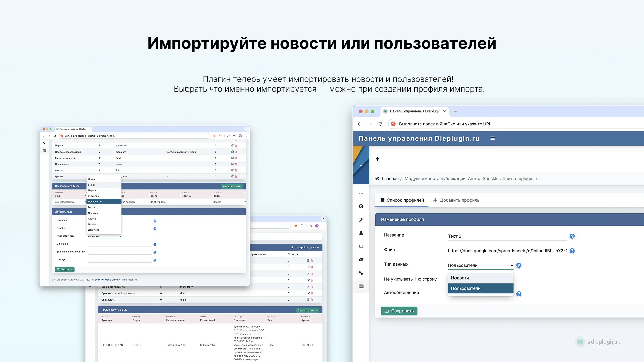Open extensions puzzle icon in left browser toolbar
The height and width of the screenshot is (362, 644).
220,136
